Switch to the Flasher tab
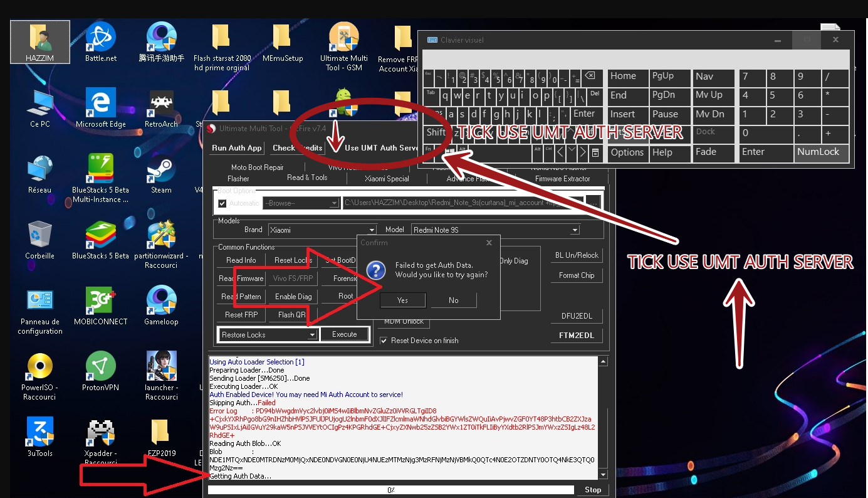The image size is (868, 498). click(238, 179)
